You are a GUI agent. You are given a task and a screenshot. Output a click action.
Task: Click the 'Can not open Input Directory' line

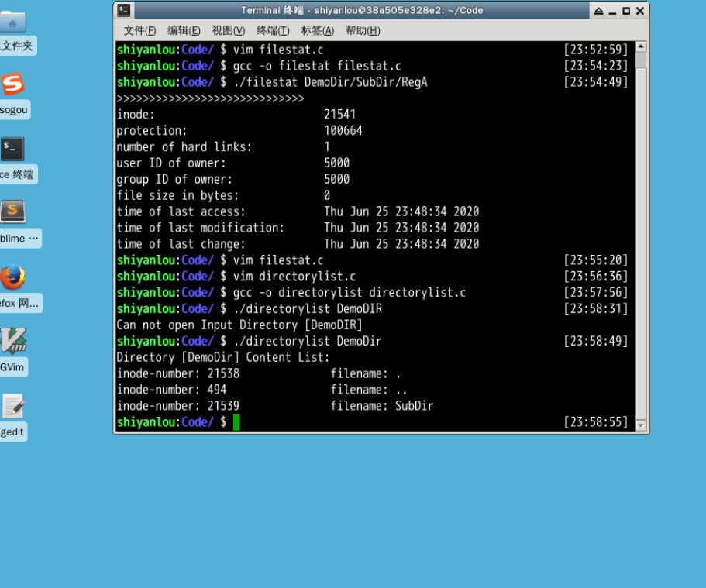tap(239, 325)
